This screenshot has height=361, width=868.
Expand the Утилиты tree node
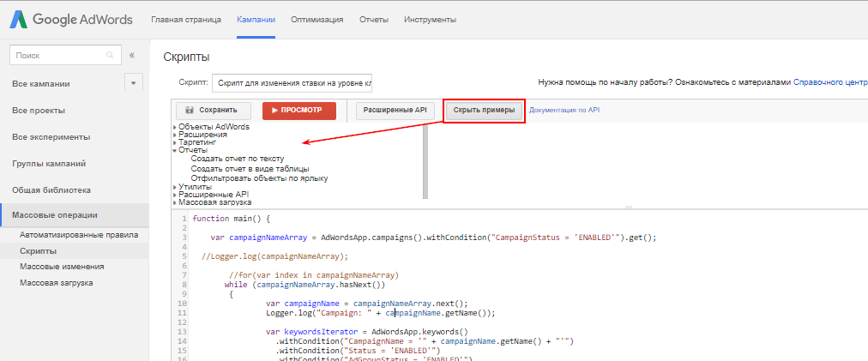point(175,187)
